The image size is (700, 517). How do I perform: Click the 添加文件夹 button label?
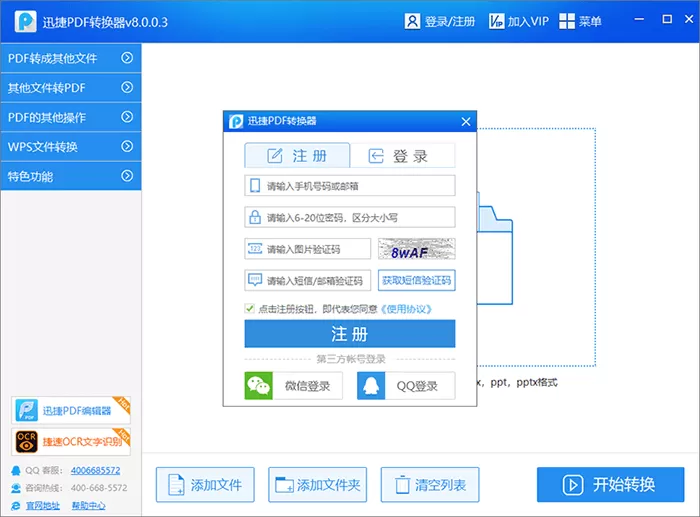[x=329, y=485]
